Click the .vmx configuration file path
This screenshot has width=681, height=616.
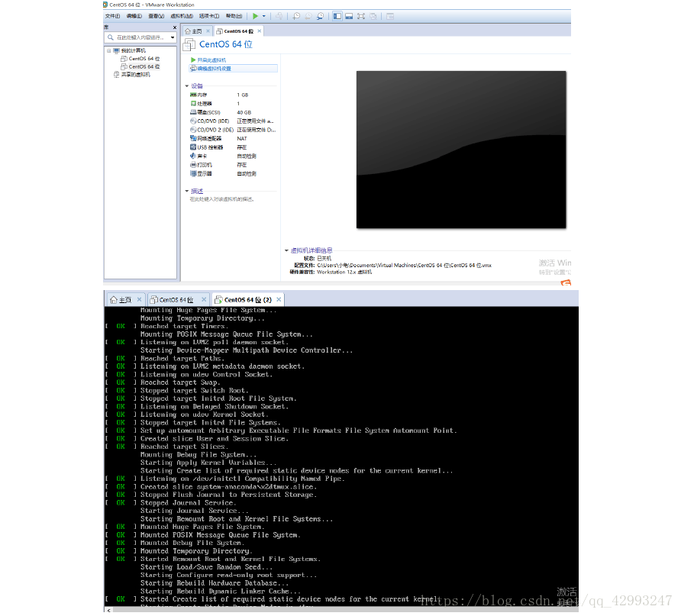[x=405, y=265]
